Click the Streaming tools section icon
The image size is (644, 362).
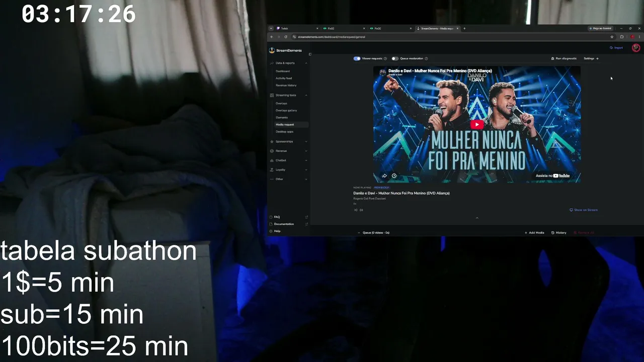click(272, 96)
